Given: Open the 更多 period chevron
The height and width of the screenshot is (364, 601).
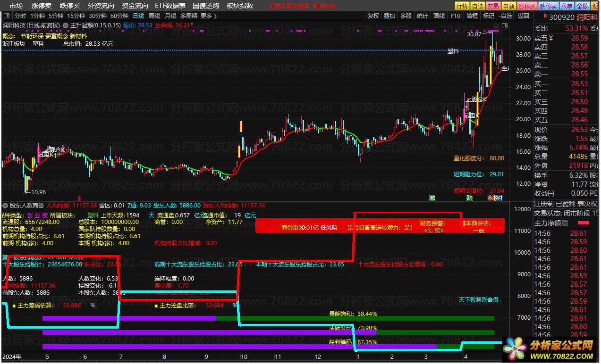Looking at the screenshot, I should pyautogui.click(x=216, y=16).
